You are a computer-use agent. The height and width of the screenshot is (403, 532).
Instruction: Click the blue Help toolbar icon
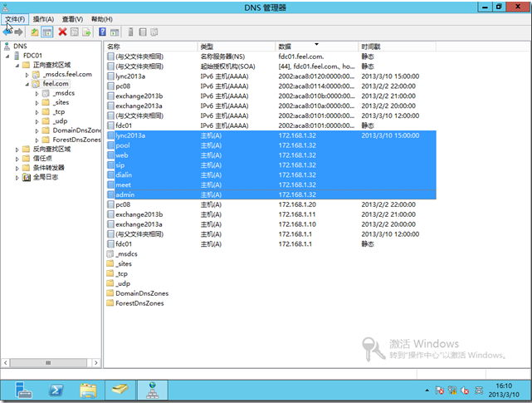(x=102, y=32)
